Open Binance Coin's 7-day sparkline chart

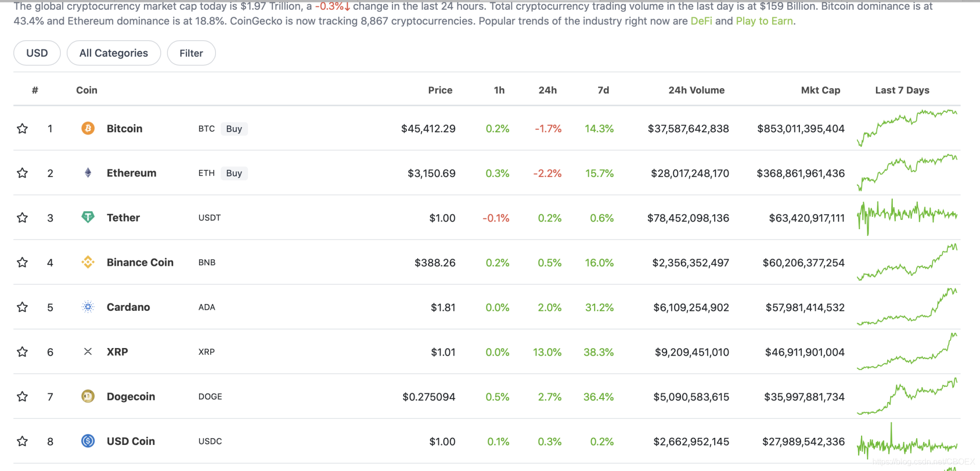[908, 262]
